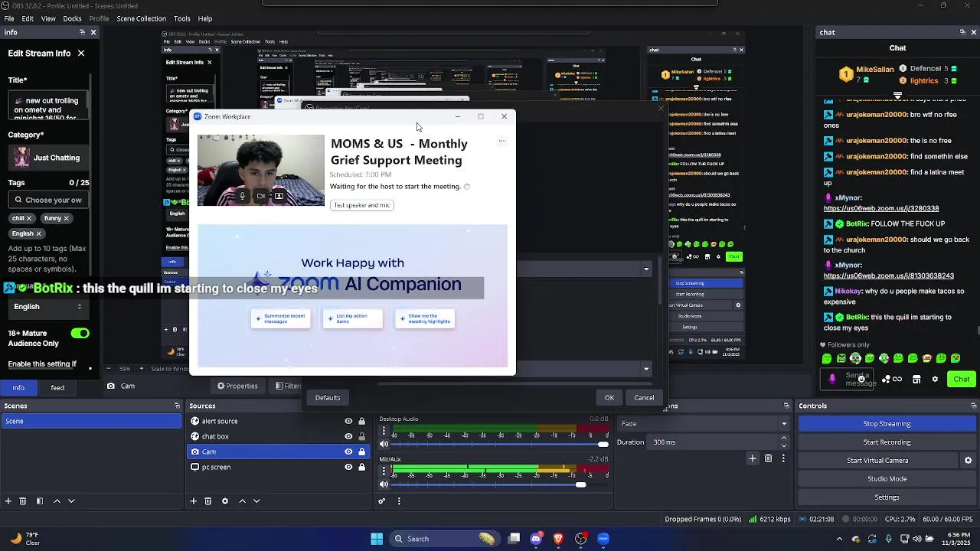Viewport: 980px width, 551px height.
Task: Delete selected scene with trash icon
Action: 23,501
